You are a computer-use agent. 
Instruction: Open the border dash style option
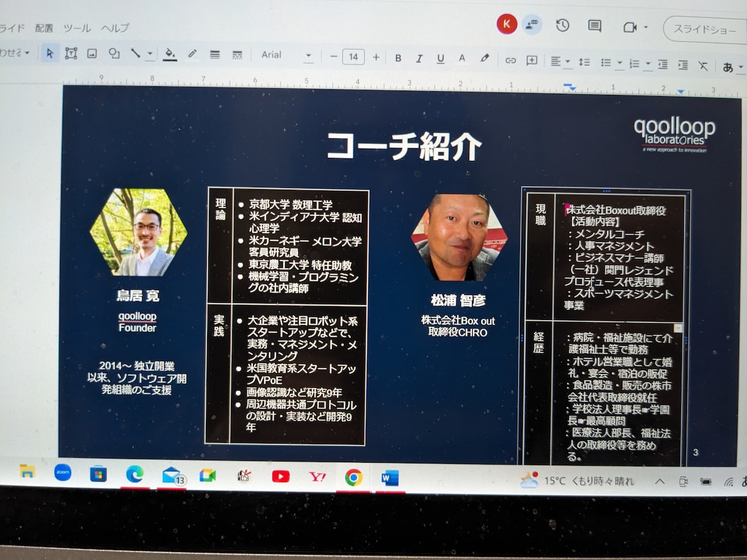tap(238, 55)
